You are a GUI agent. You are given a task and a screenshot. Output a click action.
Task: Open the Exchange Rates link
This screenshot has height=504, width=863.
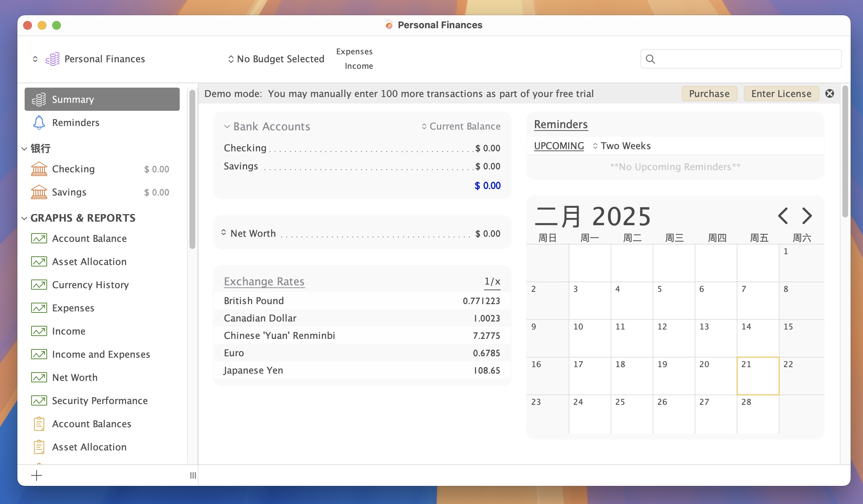point(264,282)
